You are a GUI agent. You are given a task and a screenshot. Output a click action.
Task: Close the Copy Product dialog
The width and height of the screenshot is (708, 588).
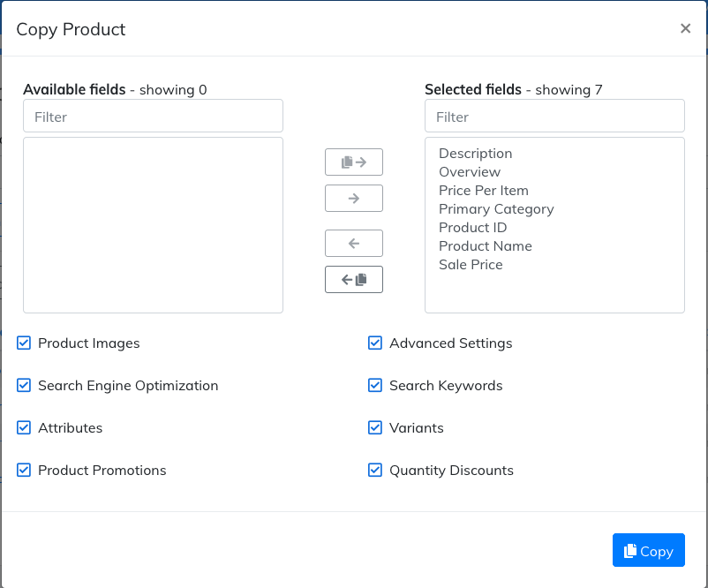coord(685,28)
